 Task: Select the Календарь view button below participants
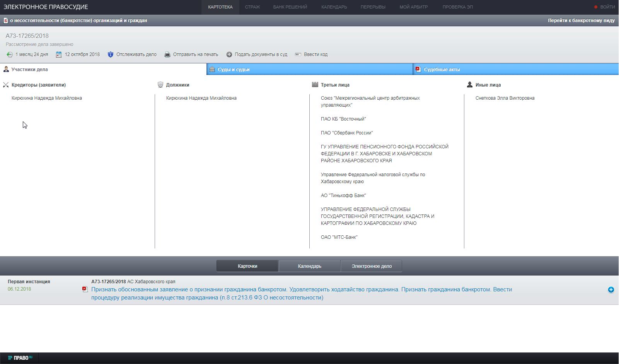pyautogui.click(x=309, y=266)
